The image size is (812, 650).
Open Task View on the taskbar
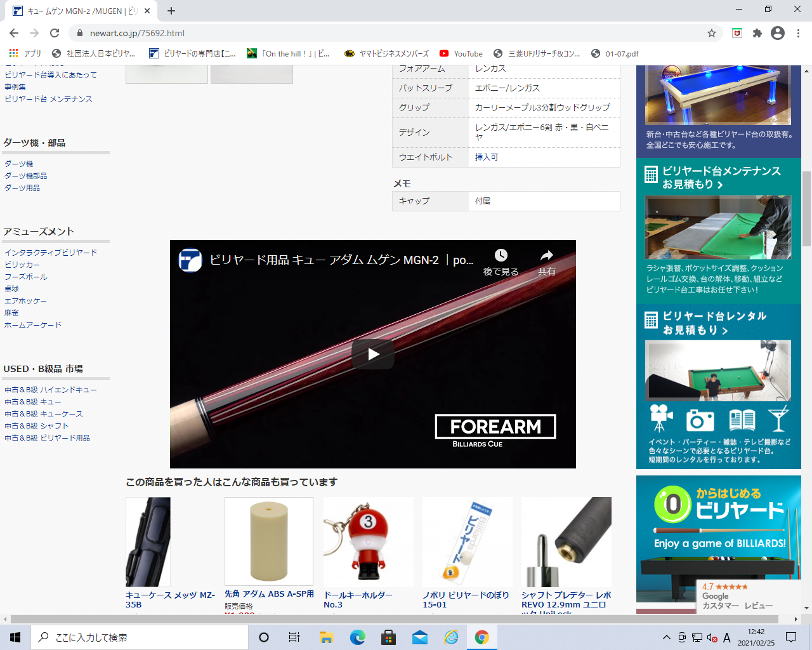point(294,637)
